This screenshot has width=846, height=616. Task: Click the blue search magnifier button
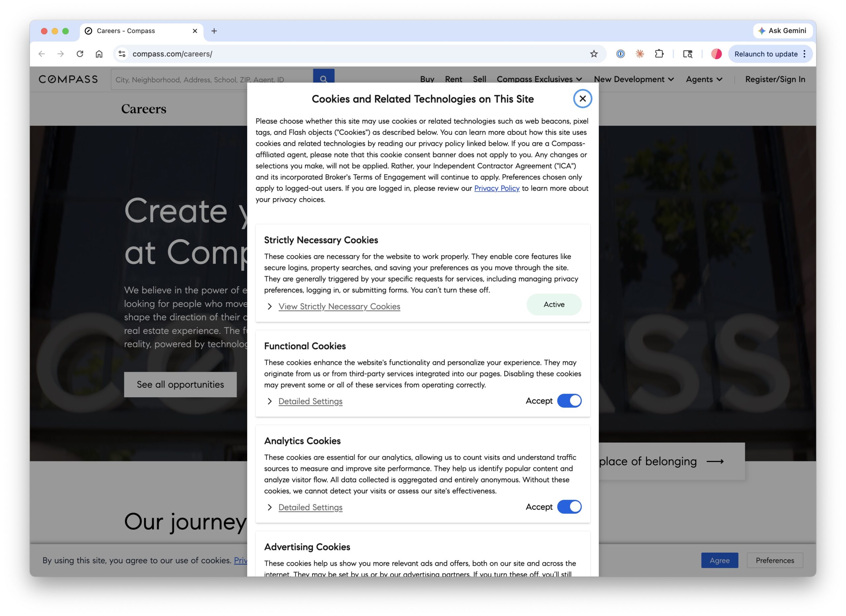pyautogui.click(x=324, y=78)
